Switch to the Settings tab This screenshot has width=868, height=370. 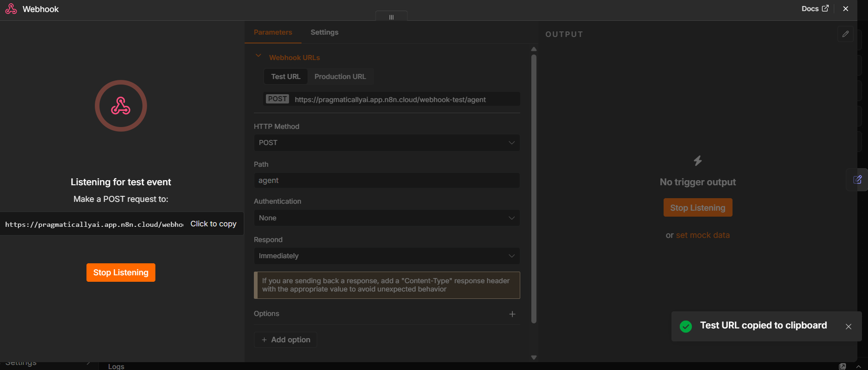(324, 32)
